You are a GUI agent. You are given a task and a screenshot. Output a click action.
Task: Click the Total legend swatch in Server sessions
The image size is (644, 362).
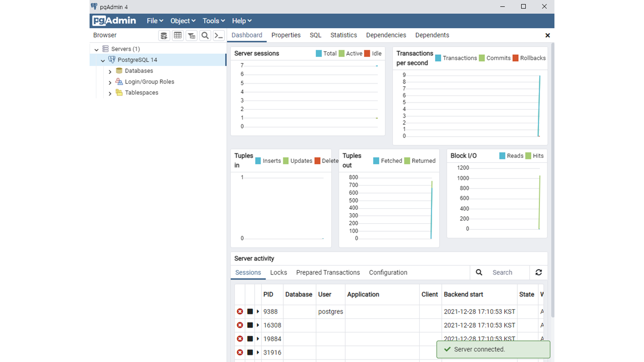(x=318, y=53)
